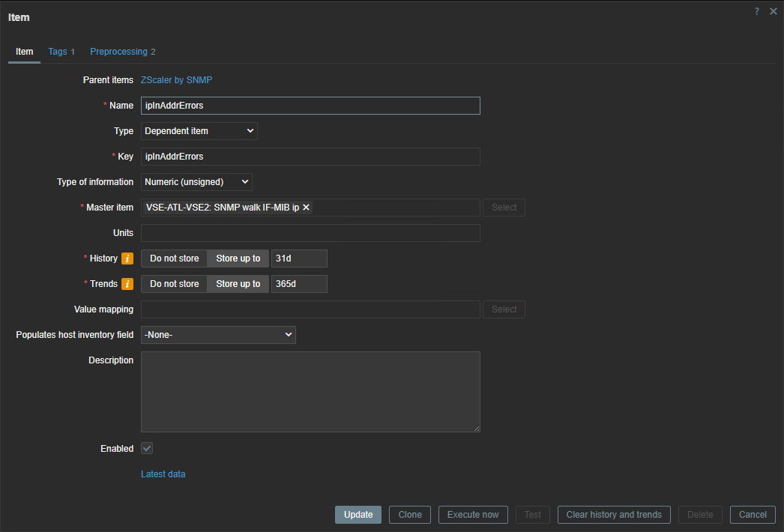Screen dimensions: 784x532
Task: Click the Trends info hint icon
Action: coord(127,284)
